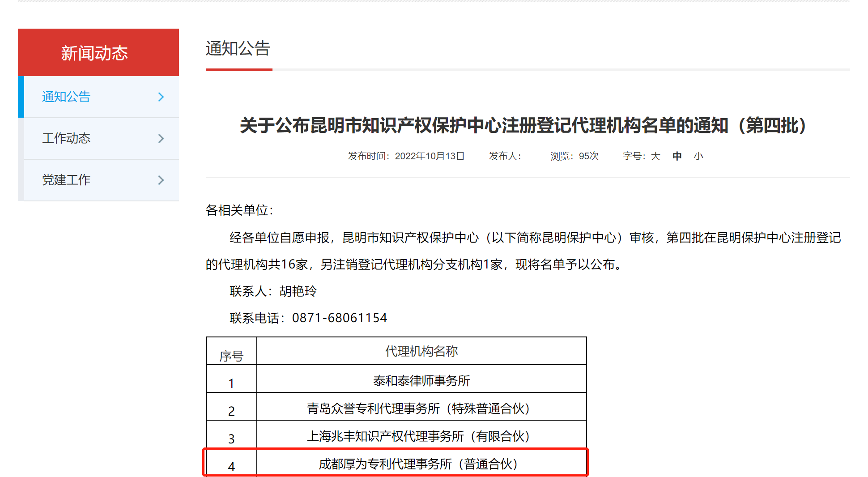868x477 pixels.
Task: Open the 党建工作 sidebar menu item
Action: 101,180
